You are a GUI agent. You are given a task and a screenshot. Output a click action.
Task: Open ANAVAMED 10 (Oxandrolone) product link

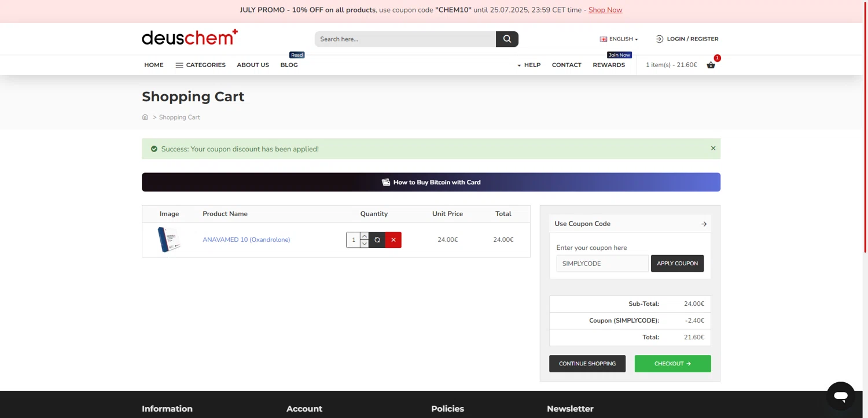coord(247,239)
